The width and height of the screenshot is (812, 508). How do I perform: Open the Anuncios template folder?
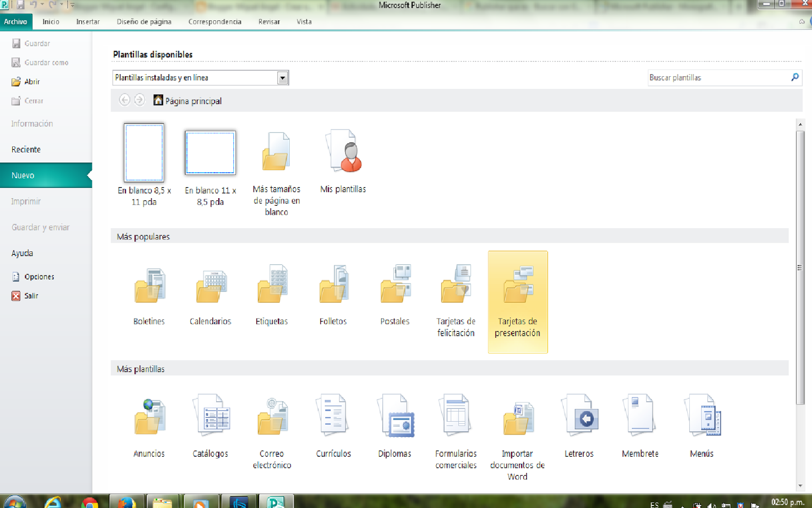click(x=149, y=427)
